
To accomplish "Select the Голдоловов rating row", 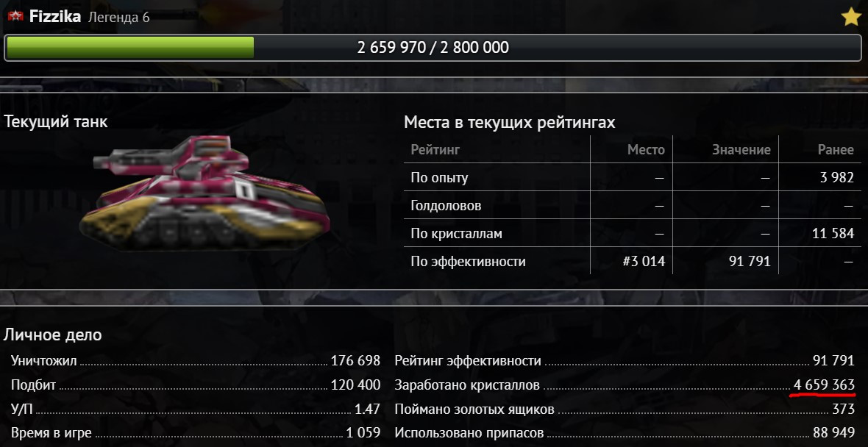I will [632, 205].
